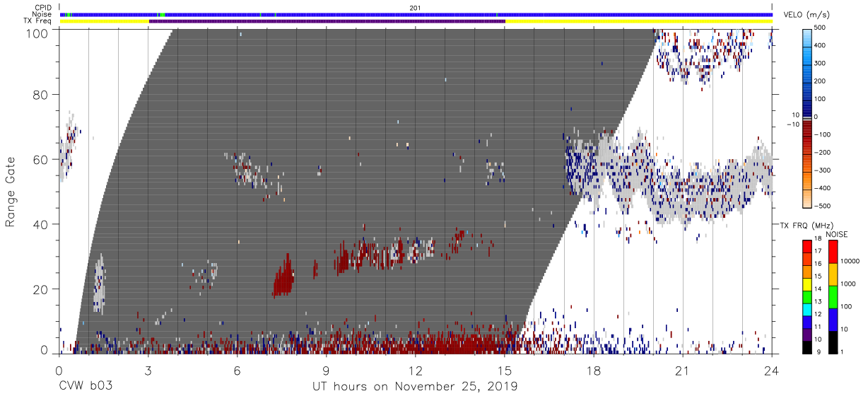Click the CPID value '201'

point(416,8)
